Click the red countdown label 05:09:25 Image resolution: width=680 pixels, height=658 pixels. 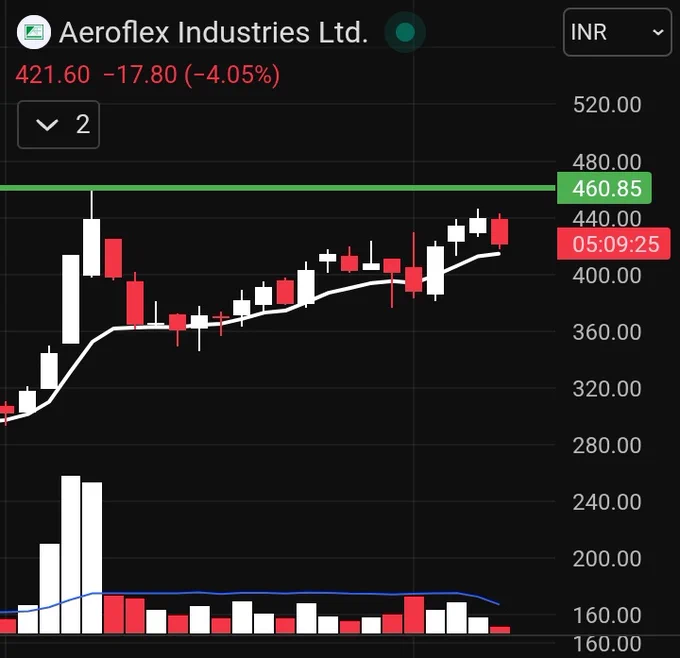coord(613,244)
